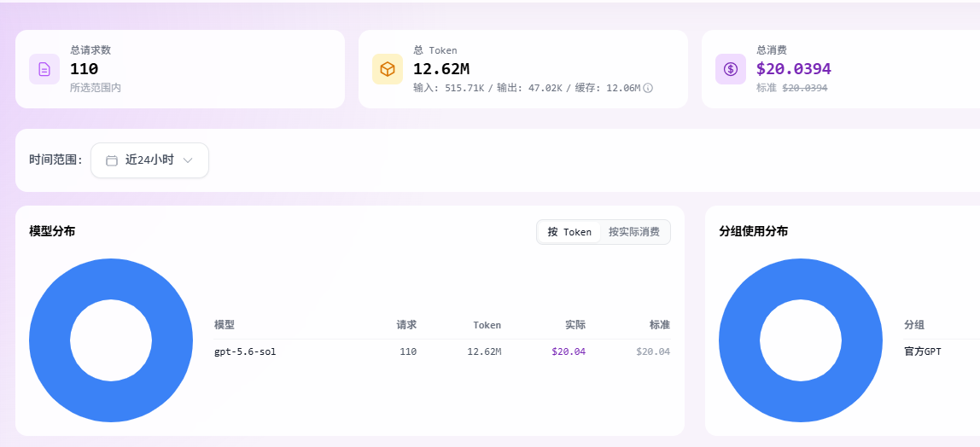Click the $20.04 actual cost value
980x447 pixels.
tap(569, 352)
